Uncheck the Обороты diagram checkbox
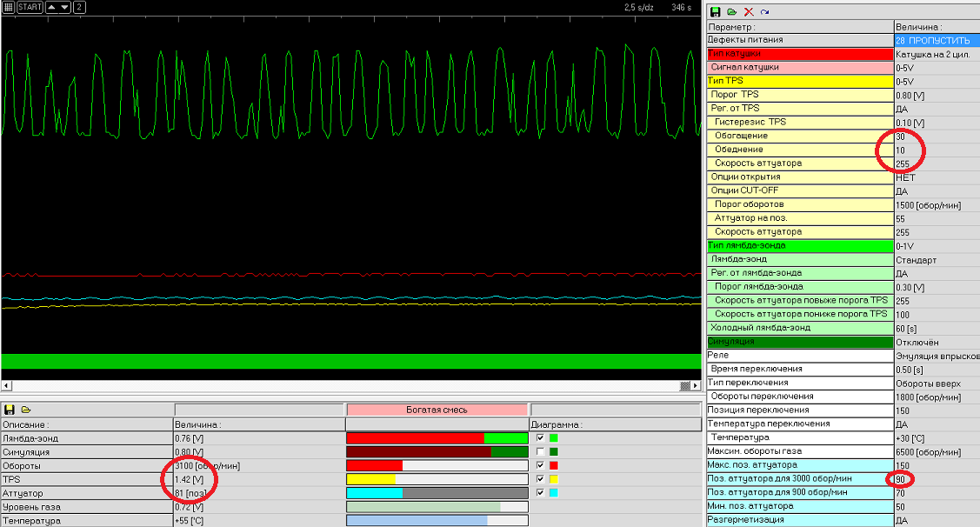This screenshot has height=527, width=980. (541, 466)
